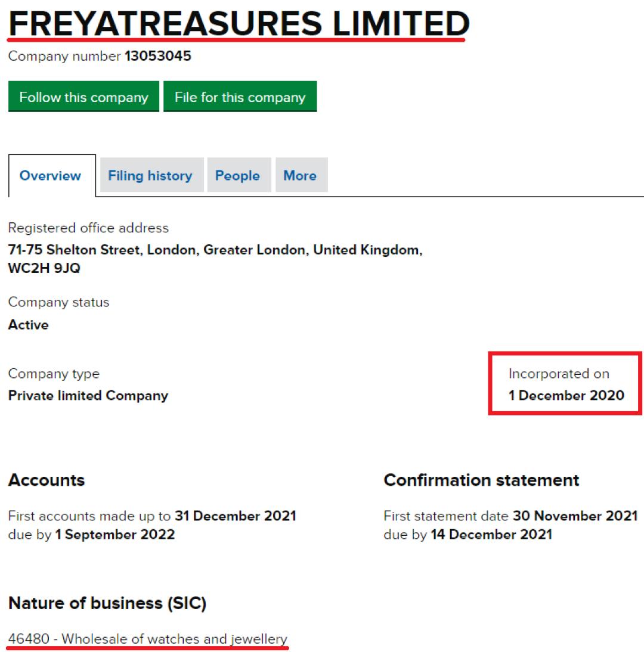Click the Confirmation statement heading
This screenshot has width=644, height=652.
[x=481, y=480]
